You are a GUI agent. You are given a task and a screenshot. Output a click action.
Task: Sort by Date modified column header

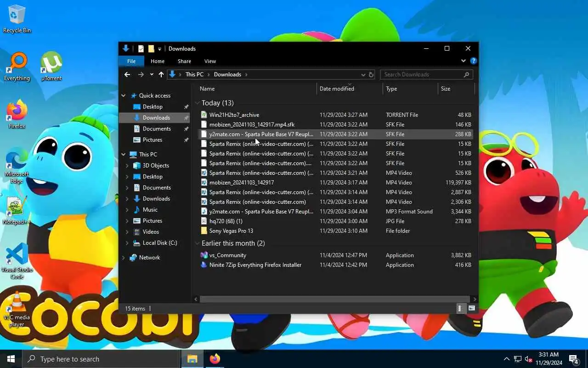[x=350, y=89]
